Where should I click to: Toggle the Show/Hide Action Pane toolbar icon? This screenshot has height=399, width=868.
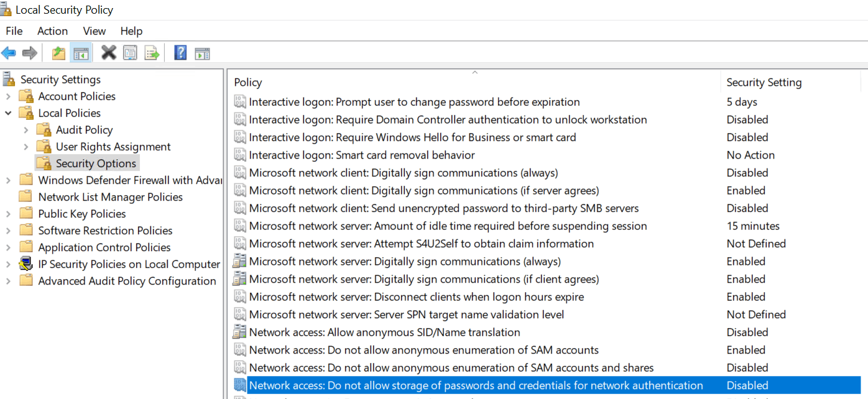click(x=201, y=52)
